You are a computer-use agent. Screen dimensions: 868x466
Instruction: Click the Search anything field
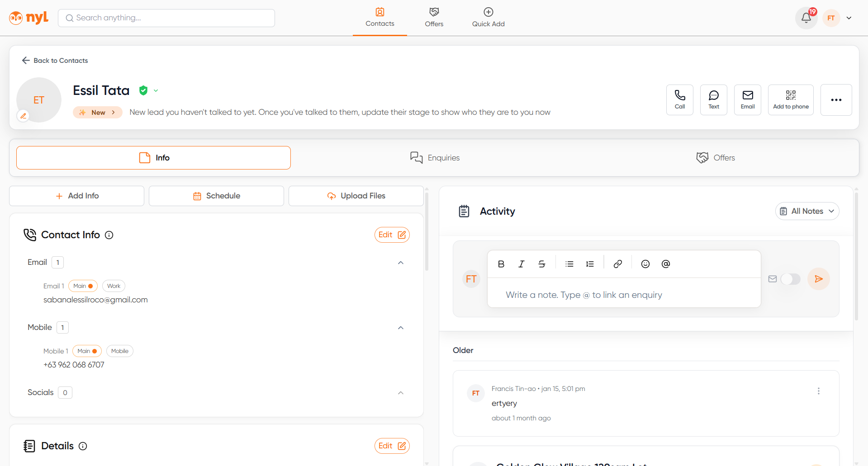pyautogui.click(x=166, y=18)
